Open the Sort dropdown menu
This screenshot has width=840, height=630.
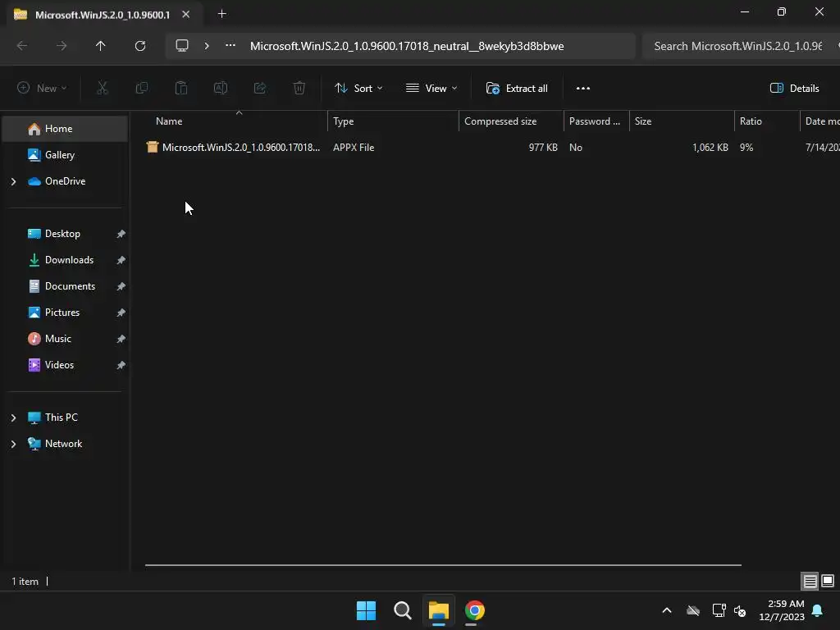[x=358, y=89]
